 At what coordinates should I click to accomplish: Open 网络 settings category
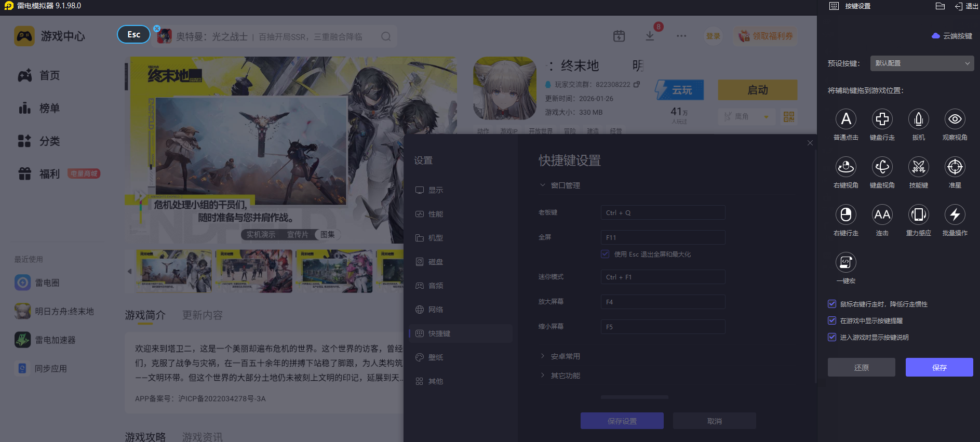tap(461, 310)
